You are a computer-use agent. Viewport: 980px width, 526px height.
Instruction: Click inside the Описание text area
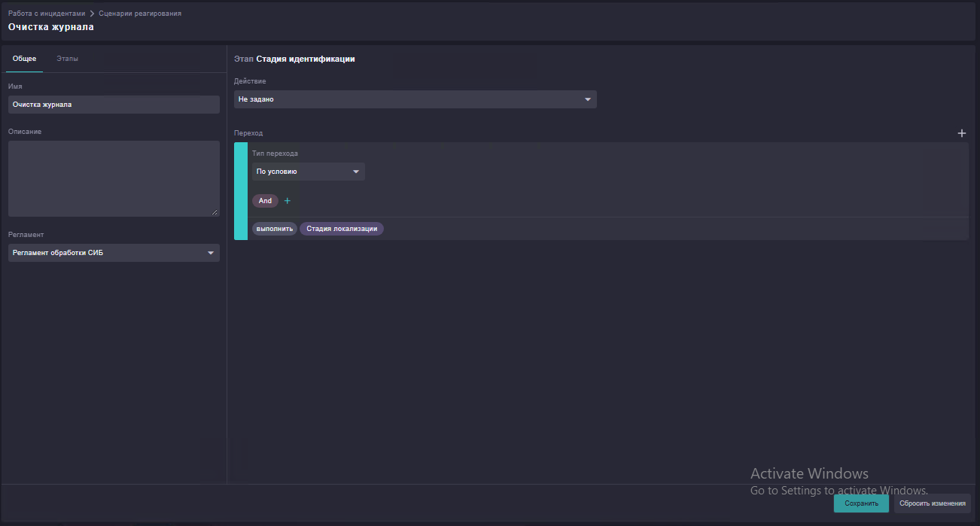[114, 178]
